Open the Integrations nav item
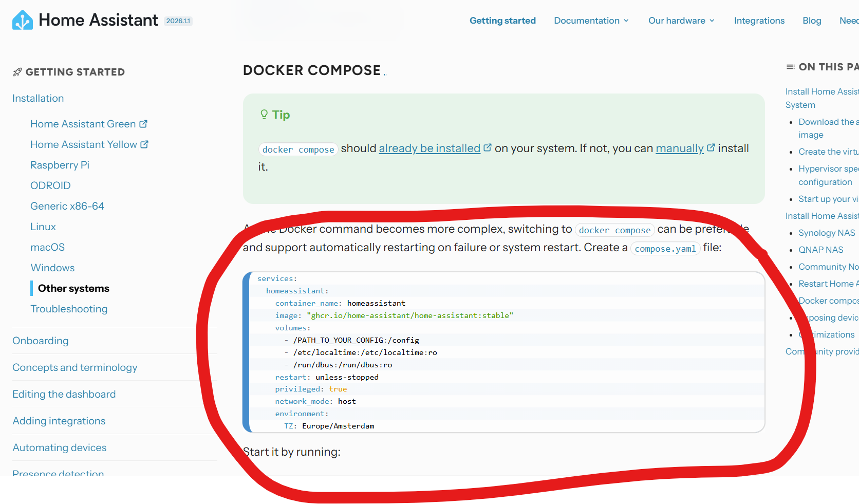Screen dimensions: 859x504 pyautogui.click(x=759, y=21)
